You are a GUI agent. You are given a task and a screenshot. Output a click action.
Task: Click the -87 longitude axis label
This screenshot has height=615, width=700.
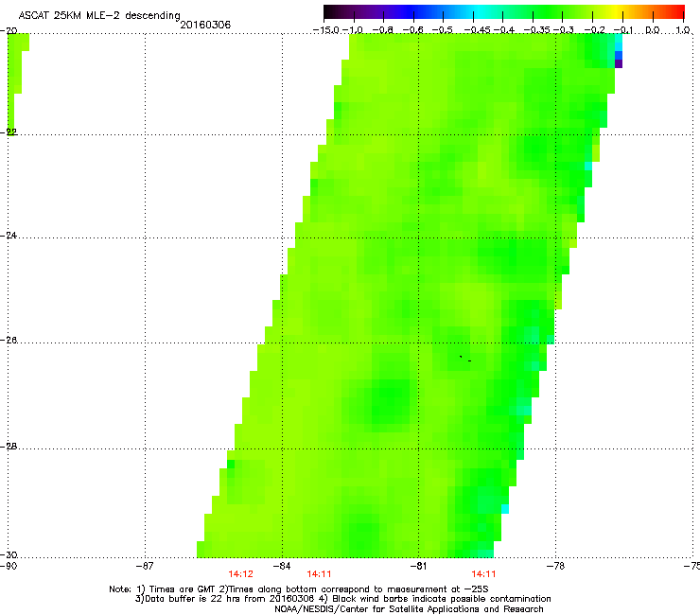145,567
